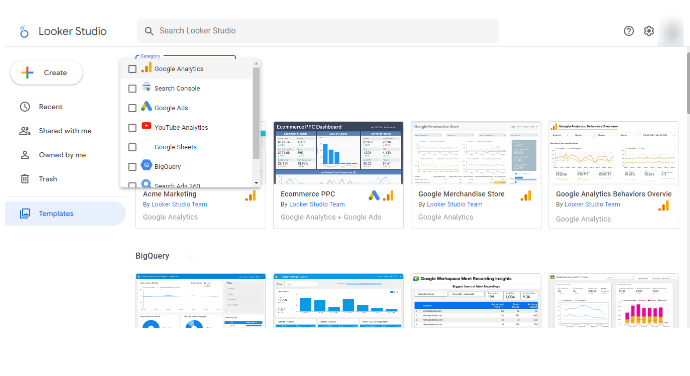
Task: Click Looker Studio Team link on Acme Marketing
Action: tap(179, 204)
